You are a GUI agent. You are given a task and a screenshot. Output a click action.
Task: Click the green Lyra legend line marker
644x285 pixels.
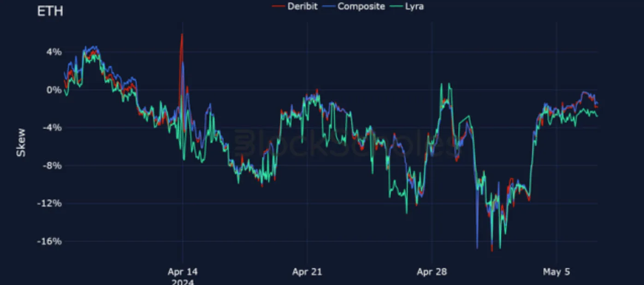pyautogui.click(x=396, y=6)
